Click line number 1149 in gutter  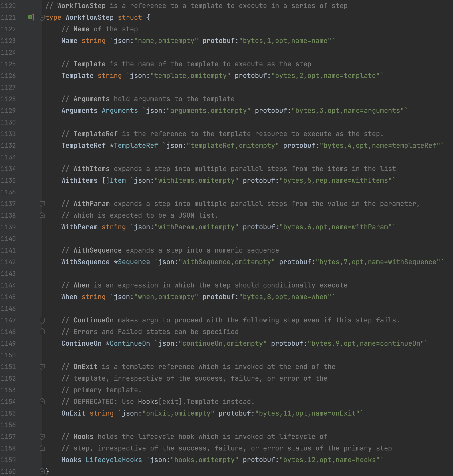[8, 343]
